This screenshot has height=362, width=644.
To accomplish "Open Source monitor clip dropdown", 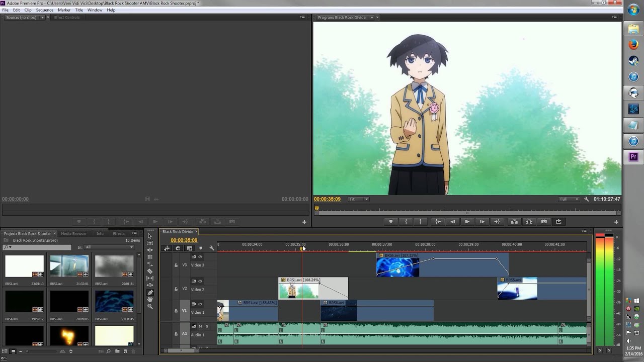I will pyautogui.click(x=42, y=18).
